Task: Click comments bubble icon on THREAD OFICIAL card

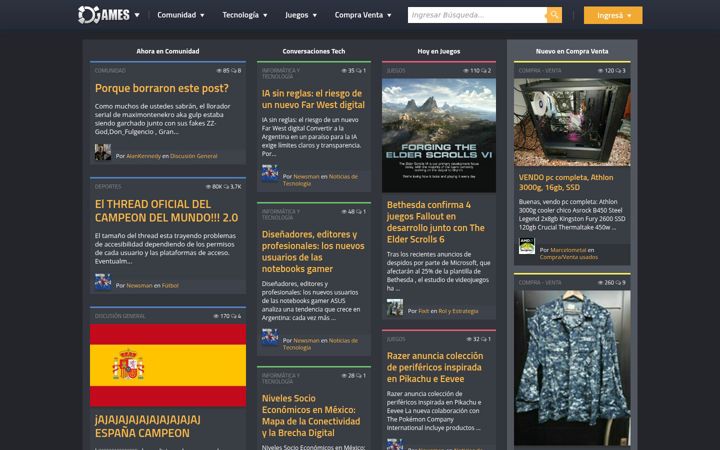Action: pos(226,187)
